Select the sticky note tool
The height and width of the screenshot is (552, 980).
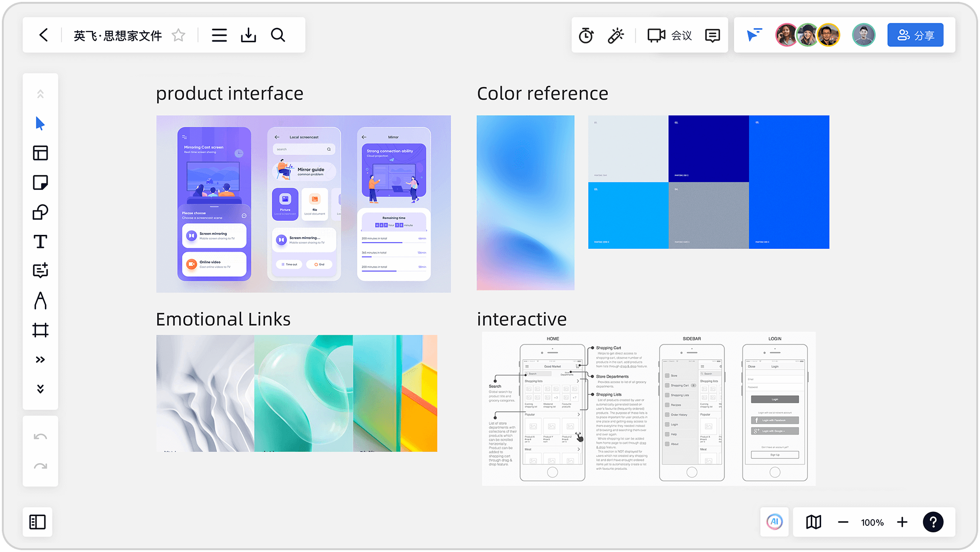coord(40,182)
